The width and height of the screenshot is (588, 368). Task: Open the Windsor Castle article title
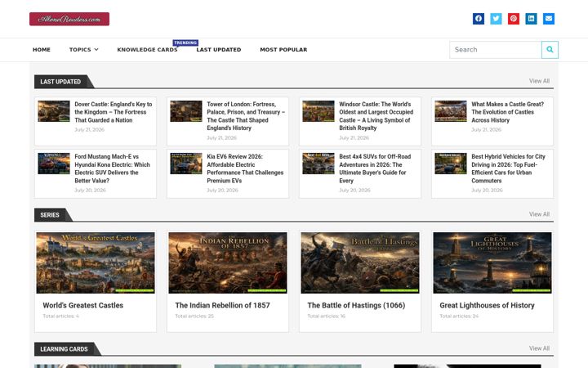[376, 116]
